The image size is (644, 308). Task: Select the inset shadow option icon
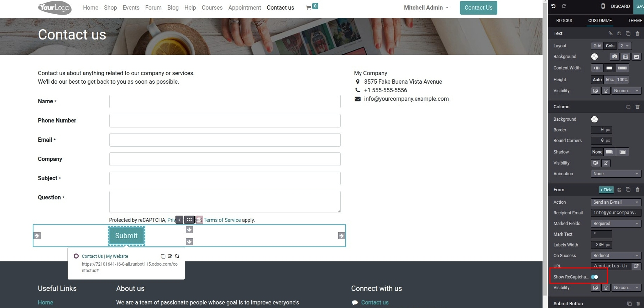[622, 152]
